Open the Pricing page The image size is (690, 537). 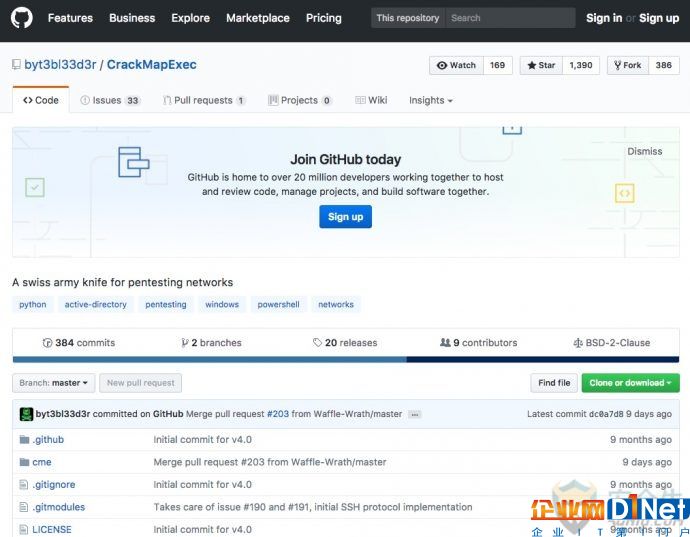tap(323, 18)
